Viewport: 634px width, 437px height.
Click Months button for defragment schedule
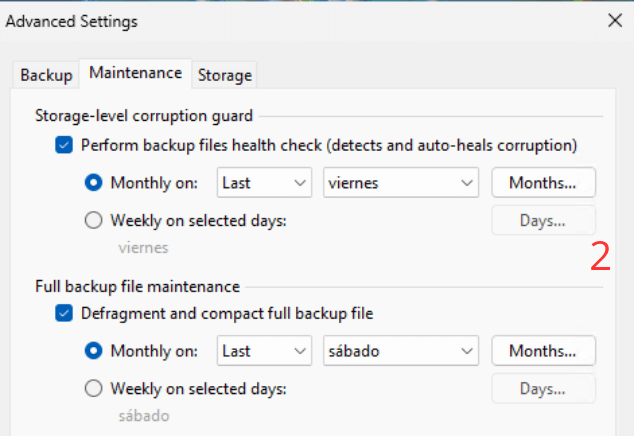(x=543, y=351)
